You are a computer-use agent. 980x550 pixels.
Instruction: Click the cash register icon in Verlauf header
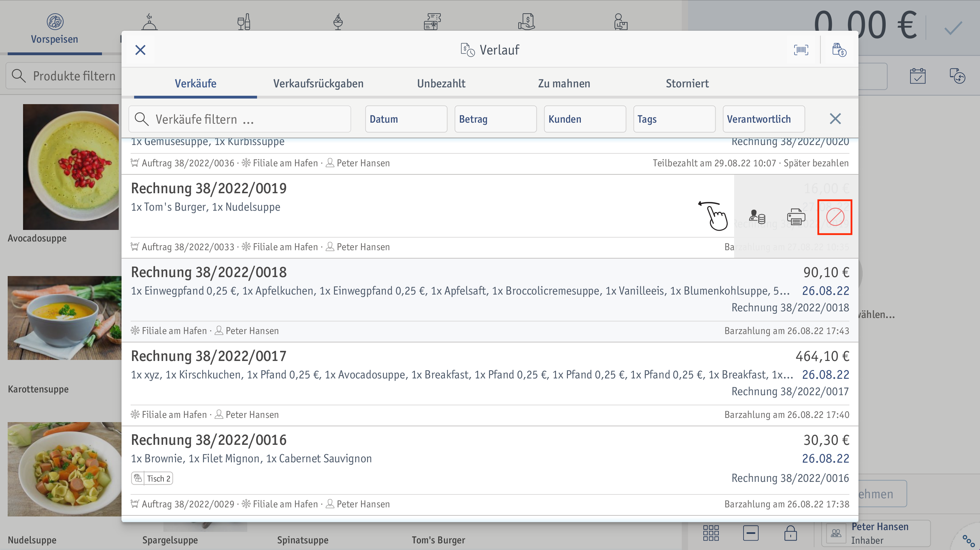pyautogui.click(x=839, y=50)
